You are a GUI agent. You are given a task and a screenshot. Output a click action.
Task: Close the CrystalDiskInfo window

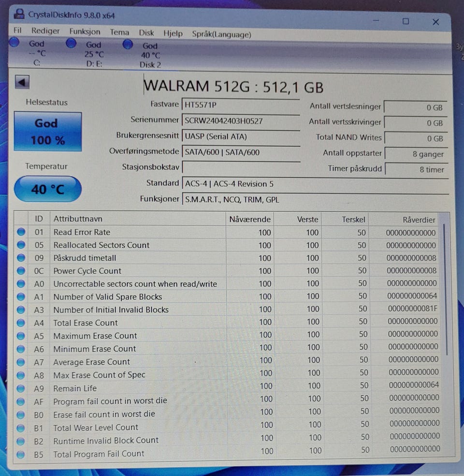pyautogui.click(x=436, y=22)
